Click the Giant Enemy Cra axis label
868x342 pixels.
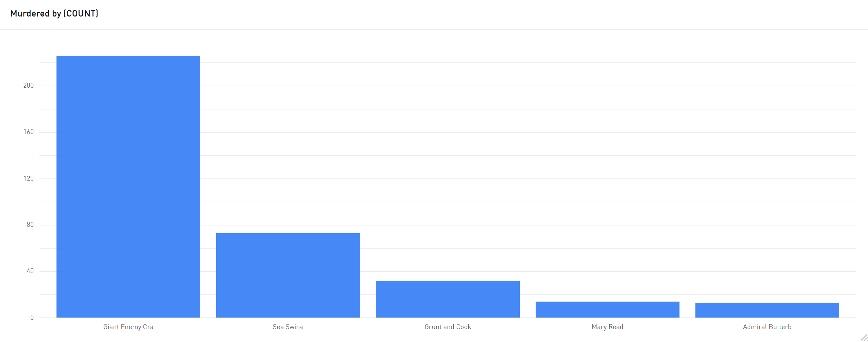pyautogui.click(x=128, y=327)
